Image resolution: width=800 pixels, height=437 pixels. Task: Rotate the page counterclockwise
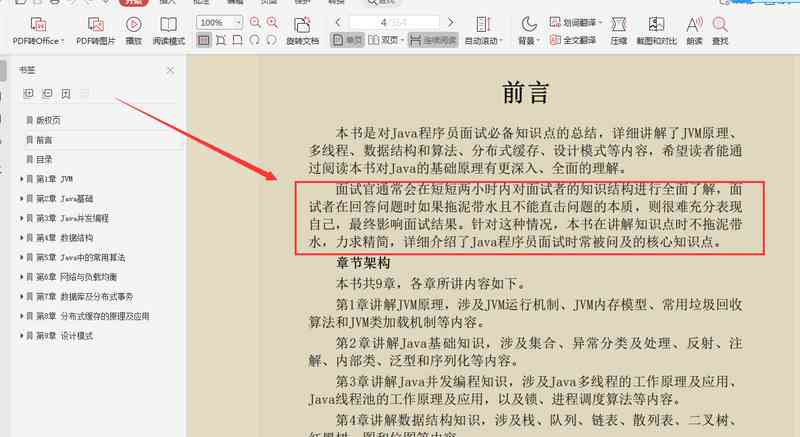click(255, 40)
